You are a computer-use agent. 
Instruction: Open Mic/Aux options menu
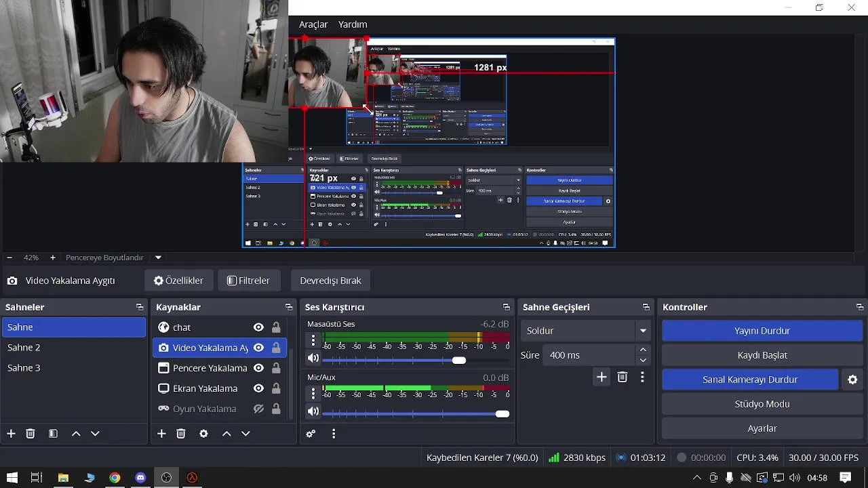tap(313, 393)
